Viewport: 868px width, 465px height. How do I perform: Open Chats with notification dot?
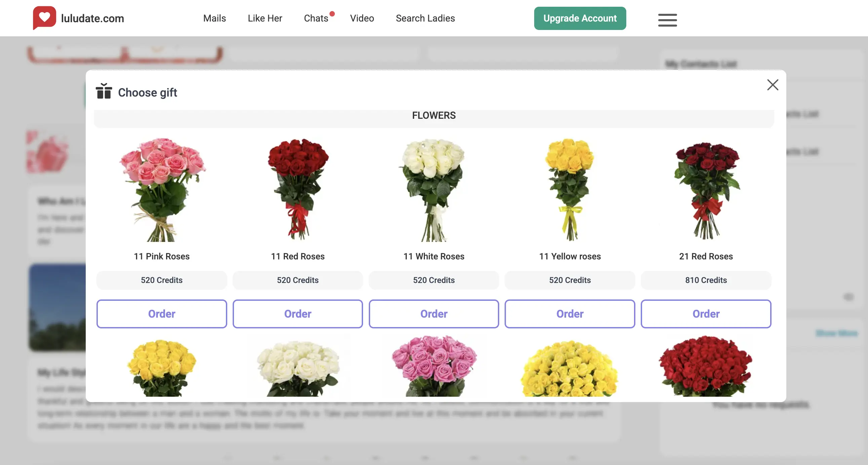coord(316,18)
